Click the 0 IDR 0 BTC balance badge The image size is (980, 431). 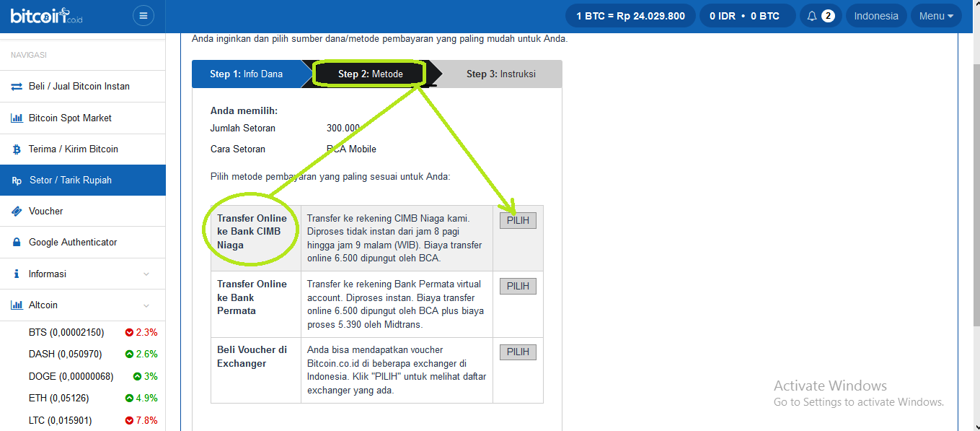coord(748,16)
